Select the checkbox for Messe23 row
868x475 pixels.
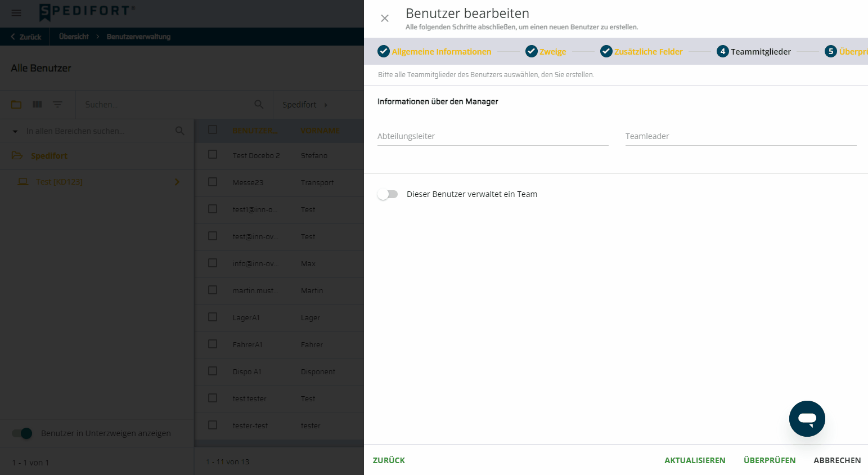[x=213, y=182]
